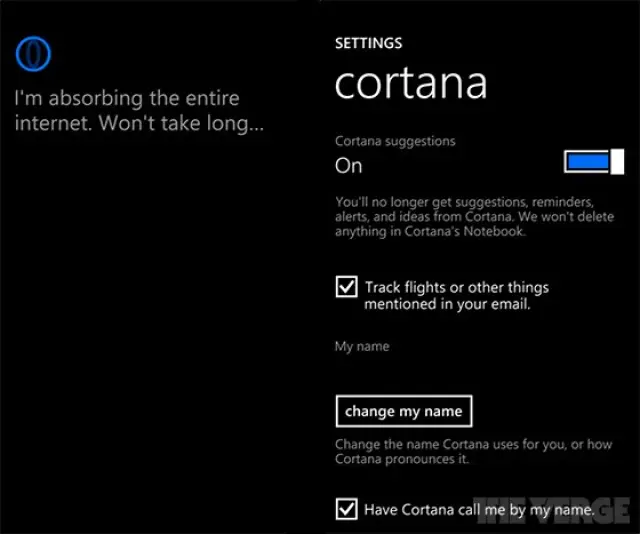The width and height of the screenshot is (640, 534).
Task: Uncheck Have Cortana call me by name box
Action: tap(346, 510)
